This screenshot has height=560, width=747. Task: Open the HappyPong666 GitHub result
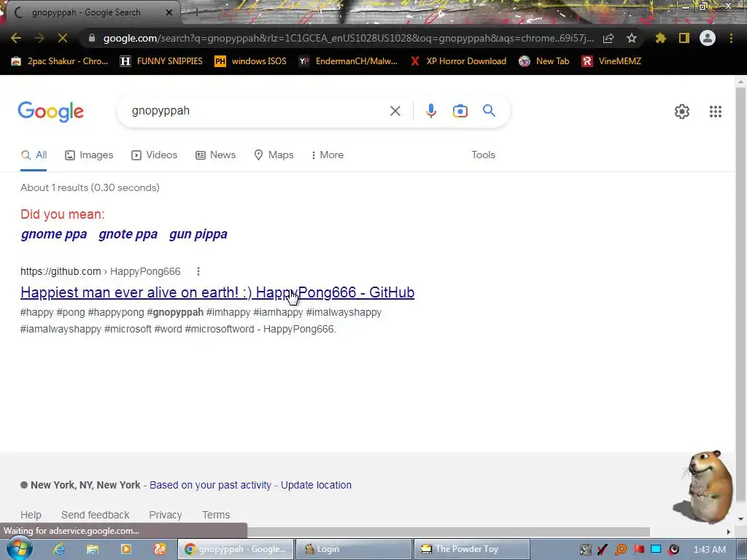point(217,292)
